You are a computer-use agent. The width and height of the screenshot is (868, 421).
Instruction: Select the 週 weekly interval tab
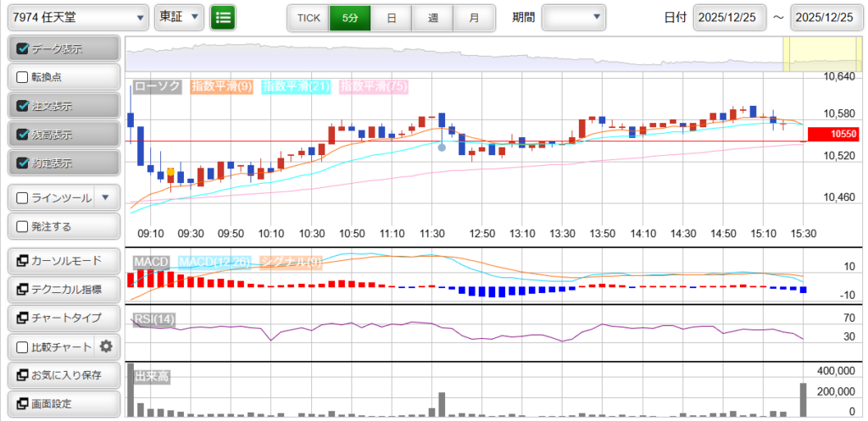433,17
